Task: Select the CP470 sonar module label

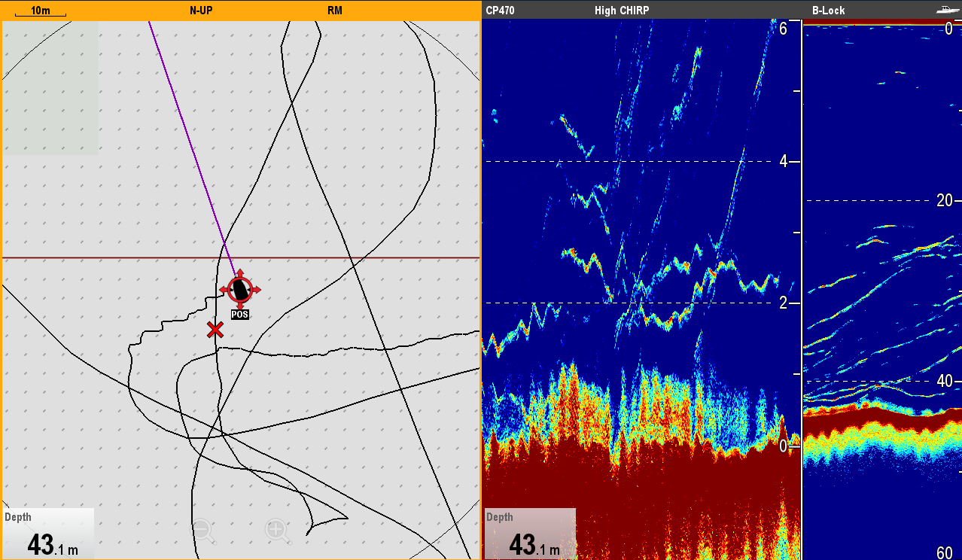Action: (501, 11)
